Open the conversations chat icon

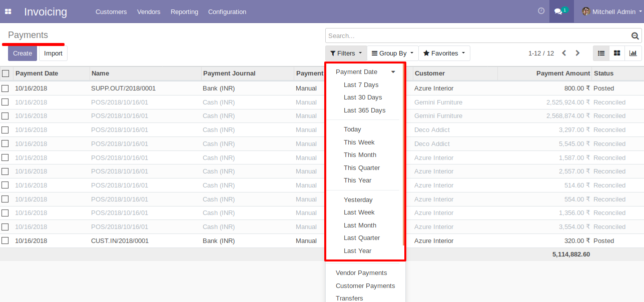(x=561, y=11)
